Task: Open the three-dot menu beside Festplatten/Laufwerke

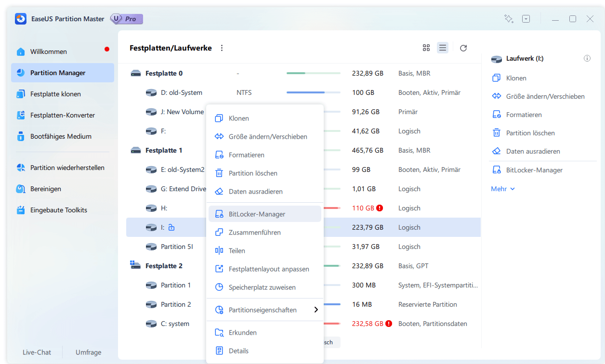Action: (x=222, y=48)
